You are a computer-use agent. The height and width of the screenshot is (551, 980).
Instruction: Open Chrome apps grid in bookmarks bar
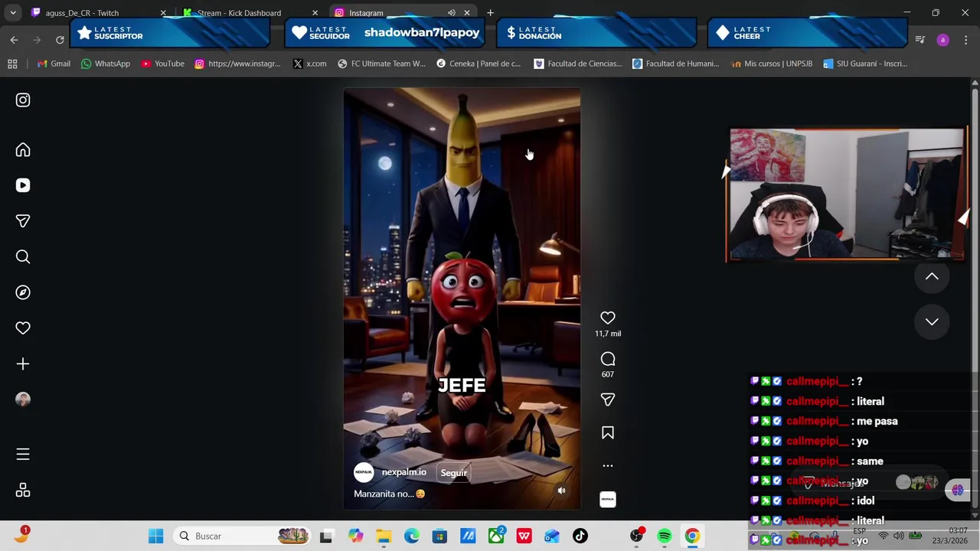click(12, 64)
